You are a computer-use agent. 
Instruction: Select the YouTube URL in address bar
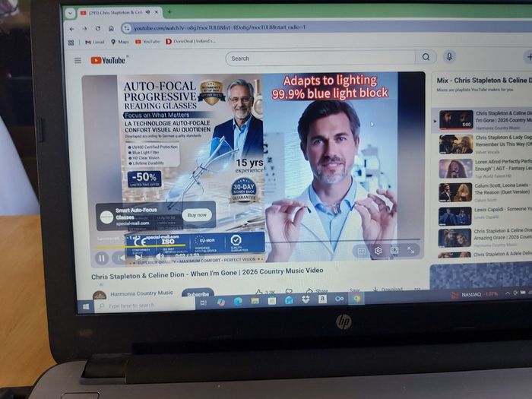[220, 27]
